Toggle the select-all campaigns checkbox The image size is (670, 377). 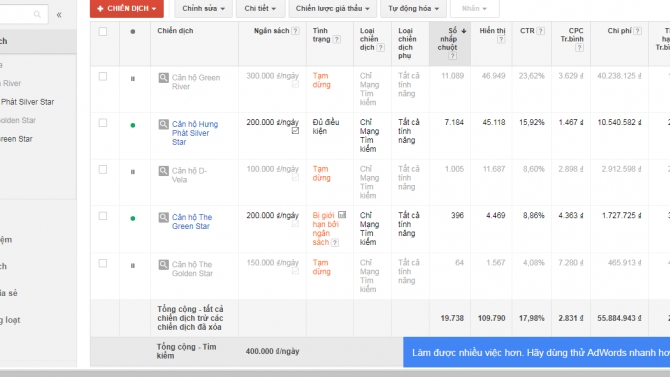(x=103, y=32)
